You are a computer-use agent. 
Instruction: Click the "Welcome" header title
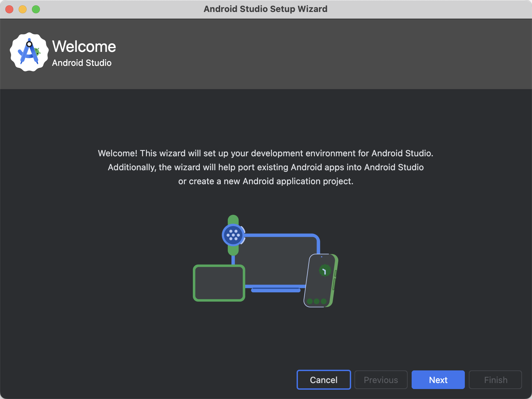tap(84, 47)
